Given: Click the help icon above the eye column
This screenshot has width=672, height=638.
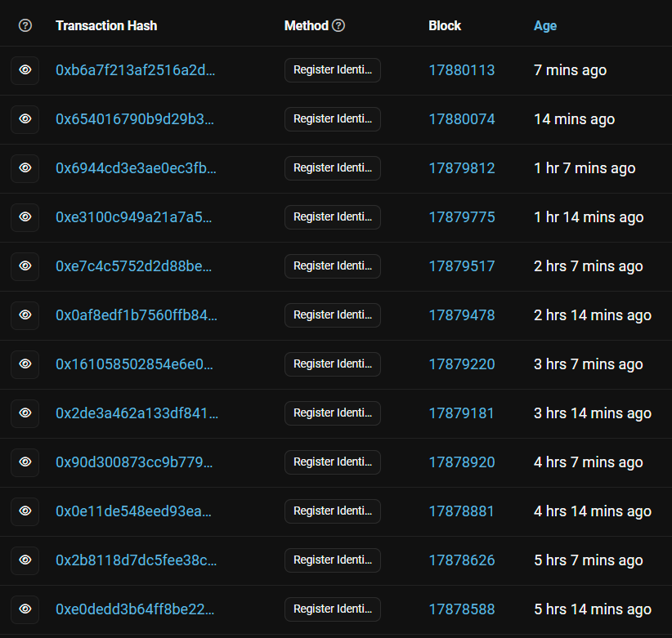Looking at the screenshot, I should (25, 25).
